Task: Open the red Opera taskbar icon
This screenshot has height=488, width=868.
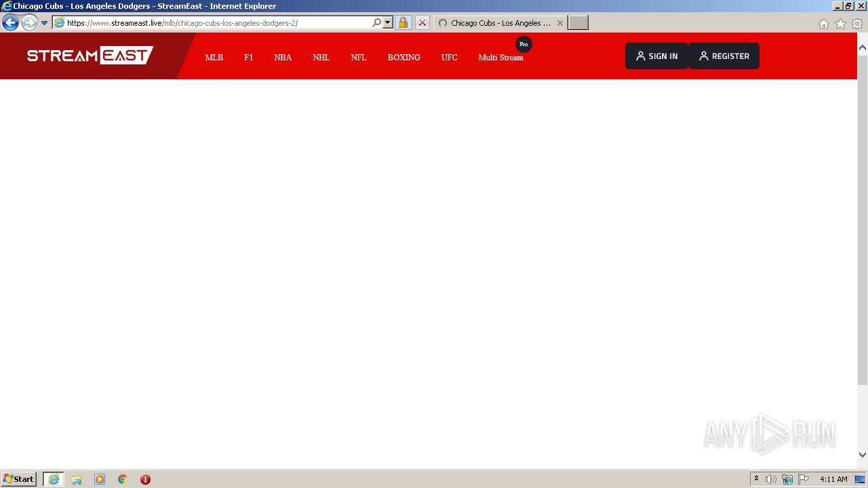Action: coord(145,479)
